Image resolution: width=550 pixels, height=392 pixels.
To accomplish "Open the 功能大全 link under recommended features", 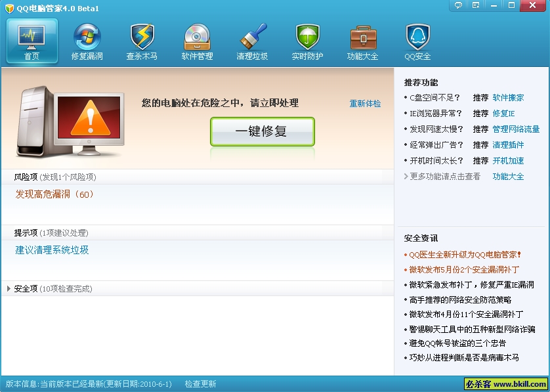I will tap(508, 177).
